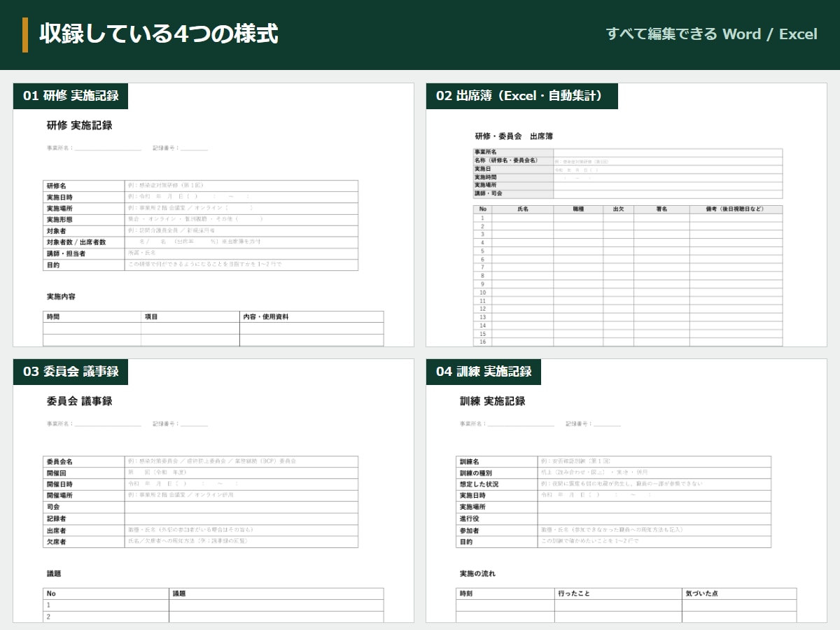Image resolution: width=840 pixels, height=630 pixels.
Task: Select the green label 02 出席簿（Excel・自動集計）
Action: [522, 96]
